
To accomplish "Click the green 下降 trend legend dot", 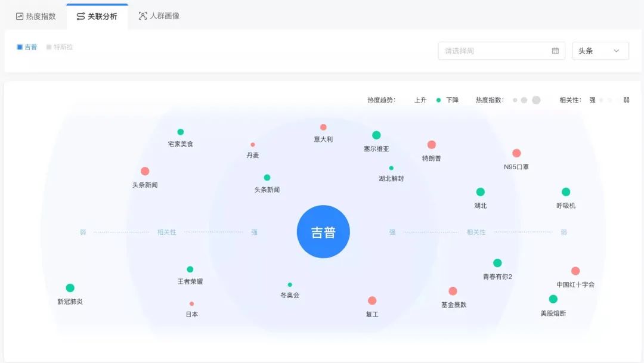I will click(x=438, y=100).
